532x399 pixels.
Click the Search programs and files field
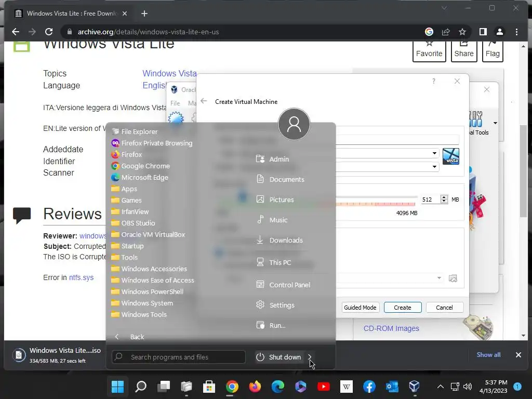pos(179,357)
